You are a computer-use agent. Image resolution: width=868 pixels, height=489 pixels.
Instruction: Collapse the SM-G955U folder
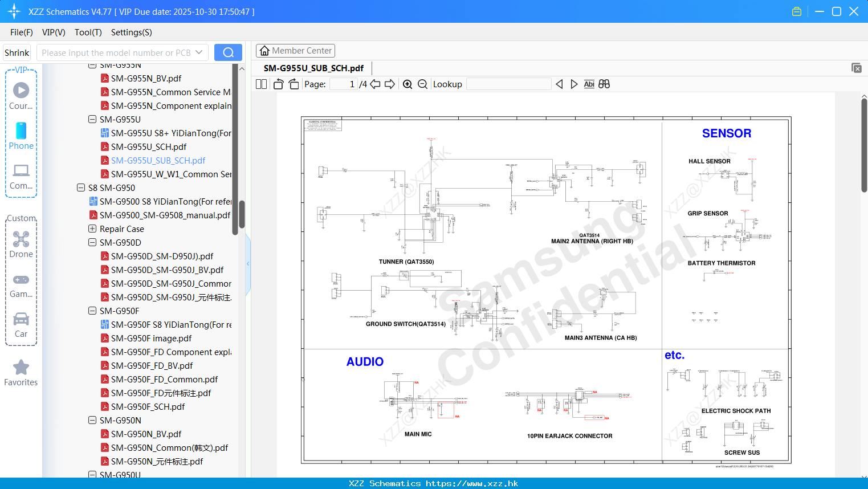92,119
